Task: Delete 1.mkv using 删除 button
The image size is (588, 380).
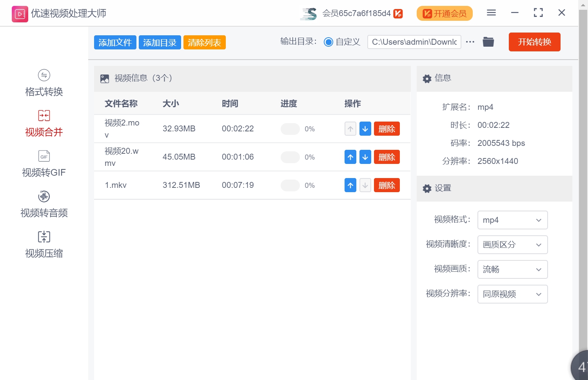Action: pyautogui.click(x=387, y=185)
